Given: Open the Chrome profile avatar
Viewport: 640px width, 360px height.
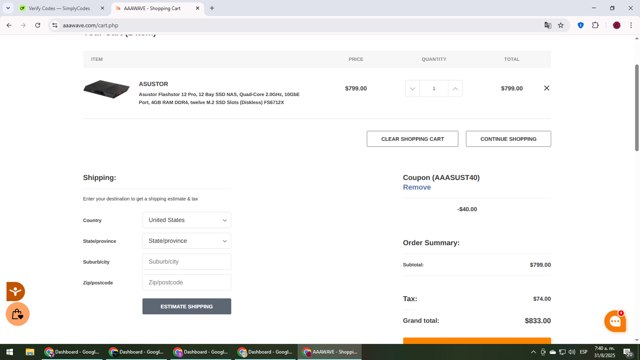Looking at the screenshot, I should [616, 25].
